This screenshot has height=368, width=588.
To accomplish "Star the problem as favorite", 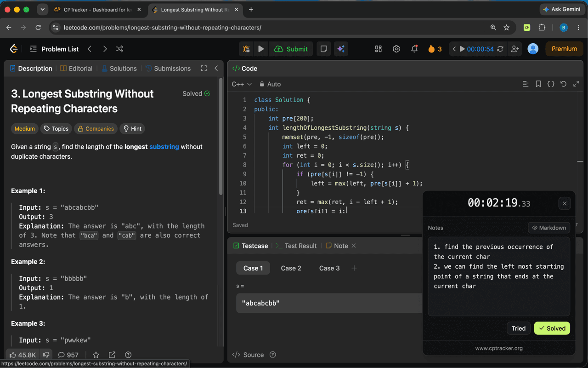I will coord(96,355).
